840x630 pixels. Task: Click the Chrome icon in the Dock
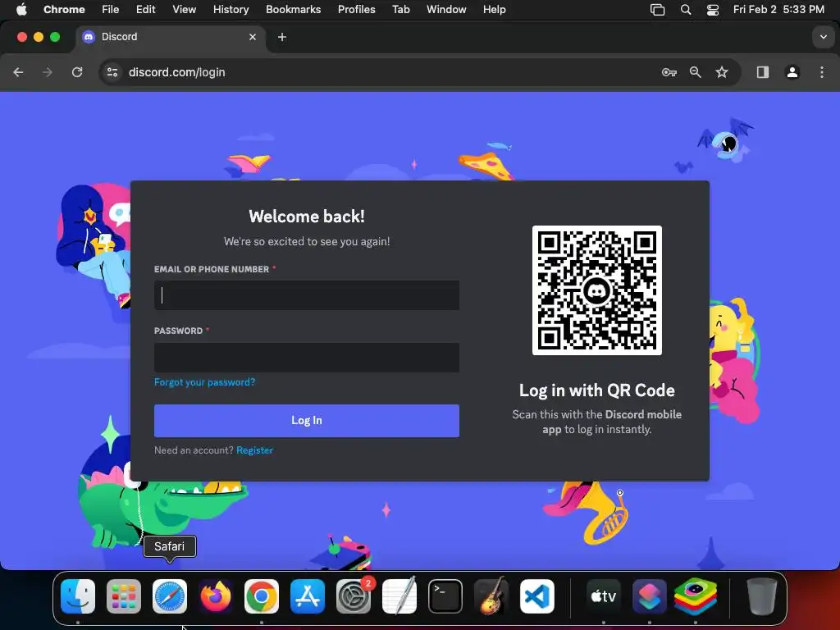[x=262, y=596]
